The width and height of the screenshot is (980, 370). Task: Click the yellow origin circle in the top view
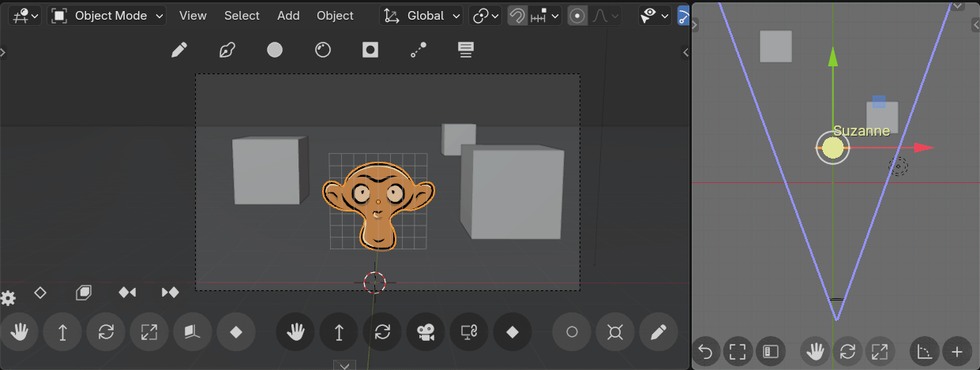point(832,148)
